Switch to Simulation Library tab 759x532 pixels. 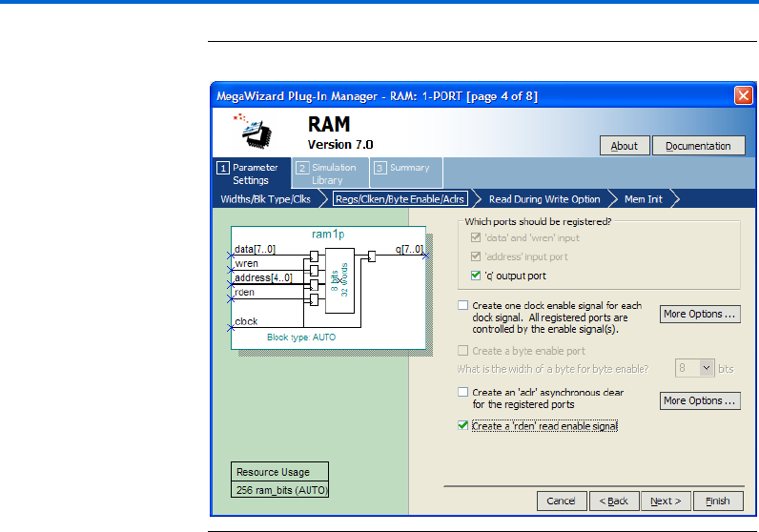pos(330,174)
